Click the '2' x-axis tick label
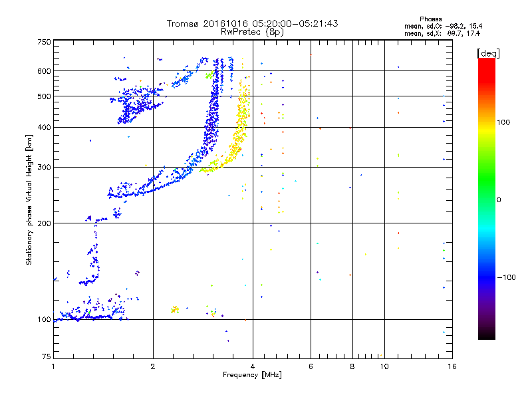The image size is (532, 399). point(153,366)
